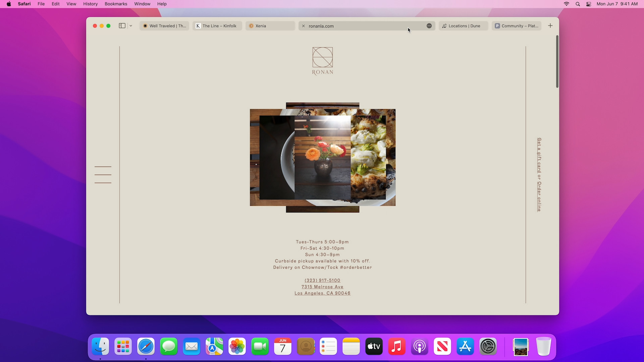Open Podcasts from the Dock
The width and height of the screenshot is (644, 362).
419,347
